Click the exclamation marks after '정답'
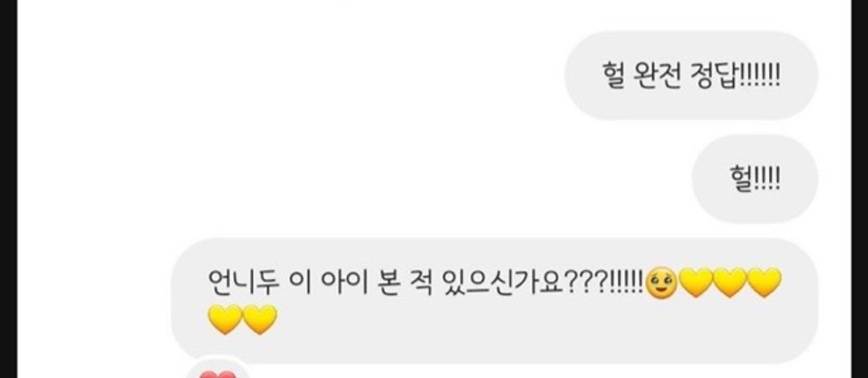The image size is (868, 378). [x=759, y=76]
